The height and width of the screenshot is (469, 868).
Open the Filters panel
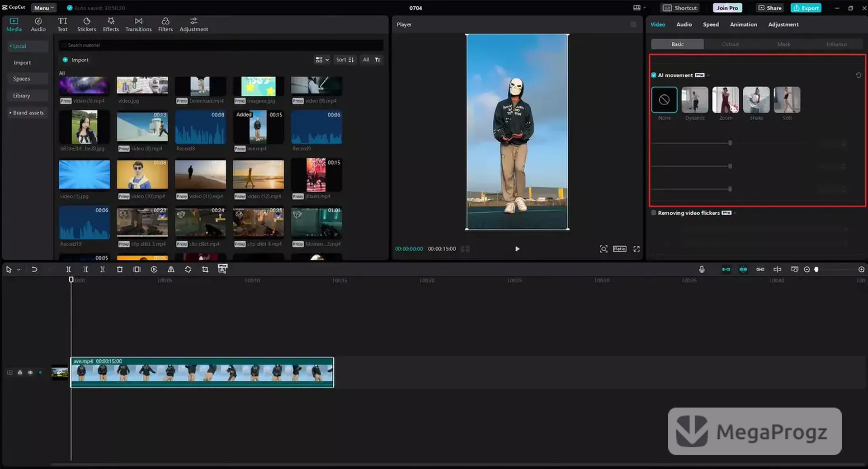[x=165, y=24]
